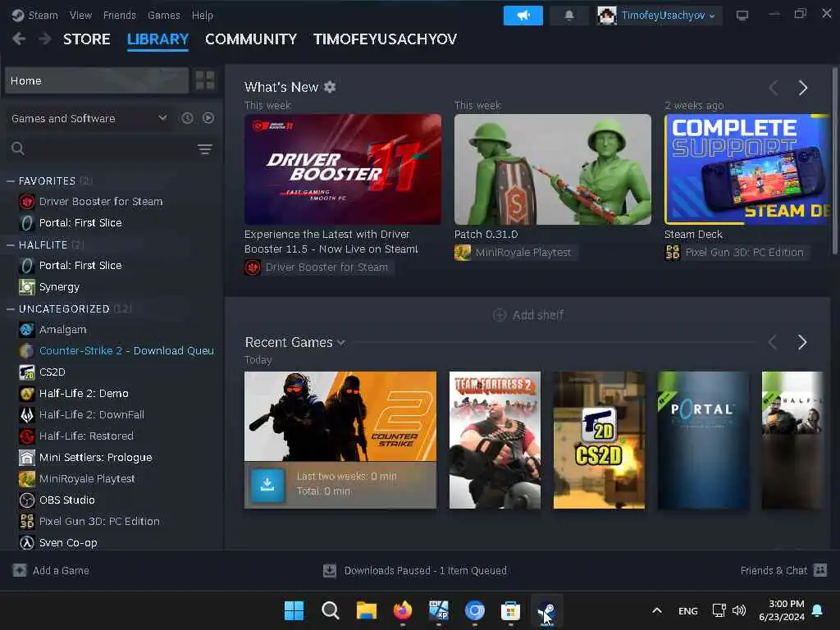Toggle the ready-to-play filter icon
840x630 pixels.
(x=208, y=118)
